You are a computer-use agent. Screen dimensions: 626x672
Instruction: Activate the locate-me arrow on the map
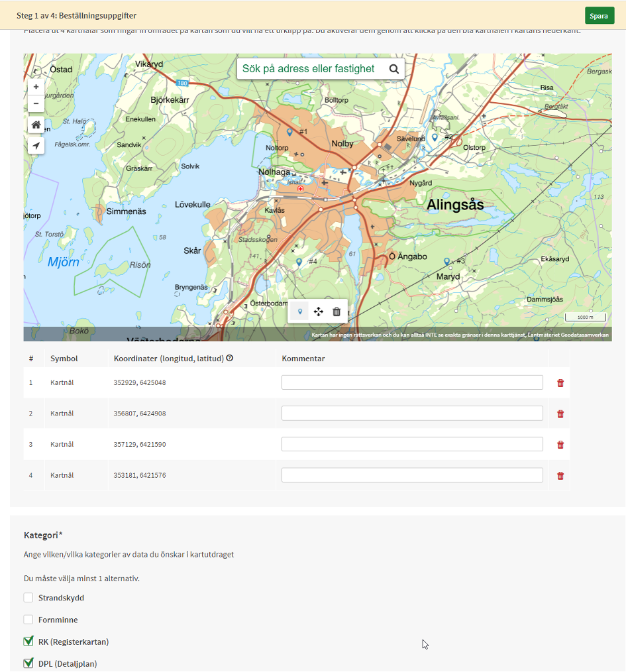pos(36,146)
